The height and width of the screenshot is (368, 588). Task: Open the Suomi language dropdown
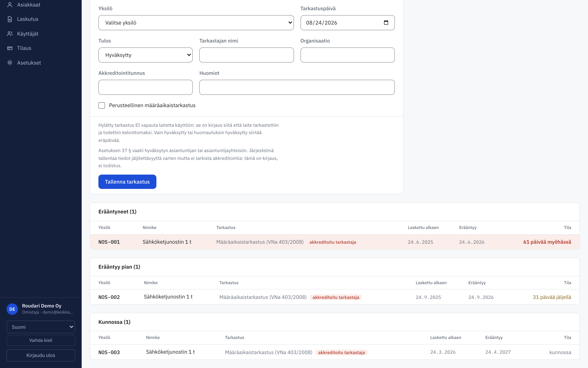[x=41, y=327]
